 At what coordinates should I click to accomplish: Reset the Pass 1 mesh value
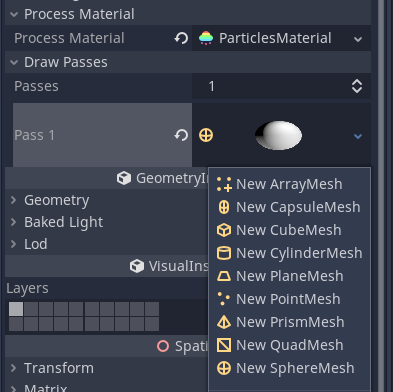tap(181, 135)
